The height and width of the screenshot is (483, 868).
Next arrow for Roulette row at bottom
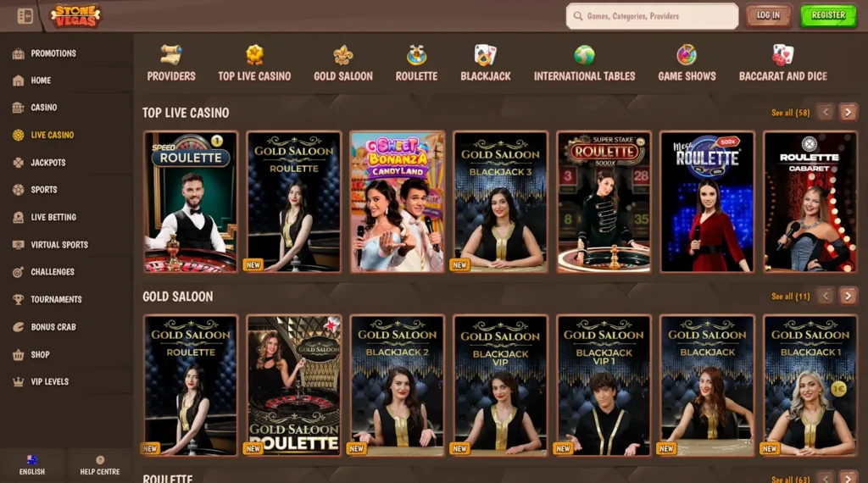[x=848, y=478]
